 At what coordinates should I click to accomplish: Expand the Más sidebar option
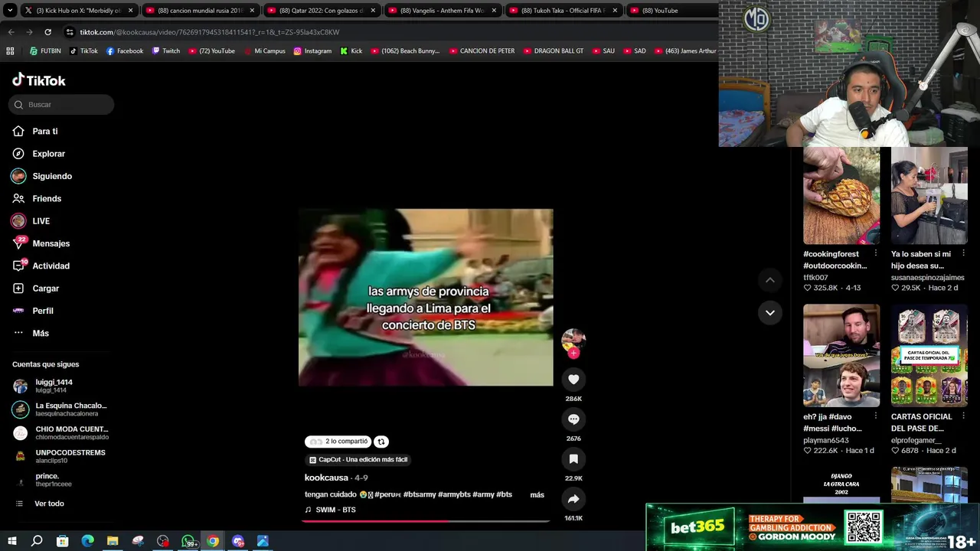click(x=31, y=333)
